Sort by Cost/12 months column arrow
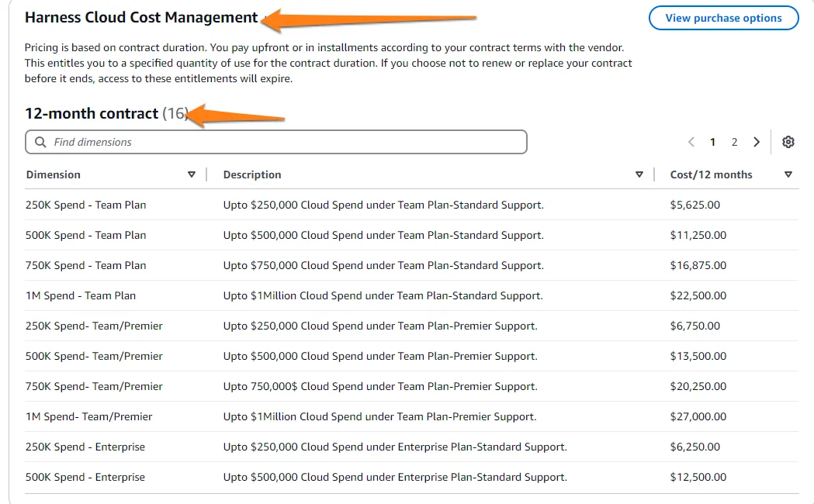 tap(788, 174)
